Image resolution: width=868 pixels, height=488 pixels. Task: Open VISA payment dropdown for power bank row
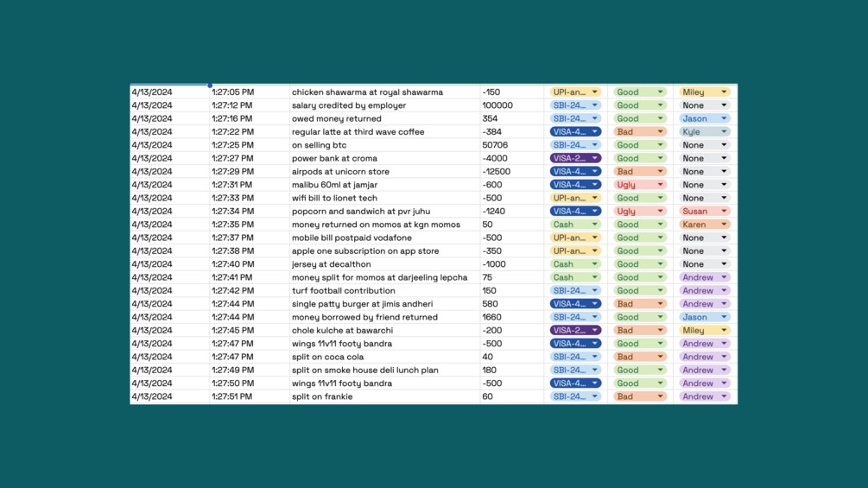coord(594,159)
